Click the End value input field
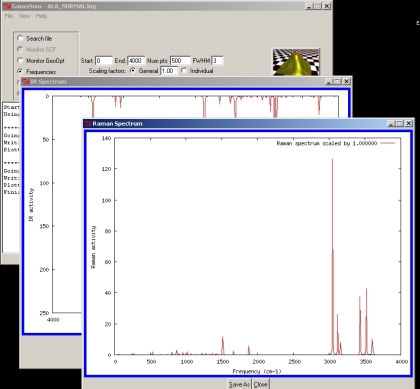This screenshot has width=420, height=389. click(x=136, y=61)
